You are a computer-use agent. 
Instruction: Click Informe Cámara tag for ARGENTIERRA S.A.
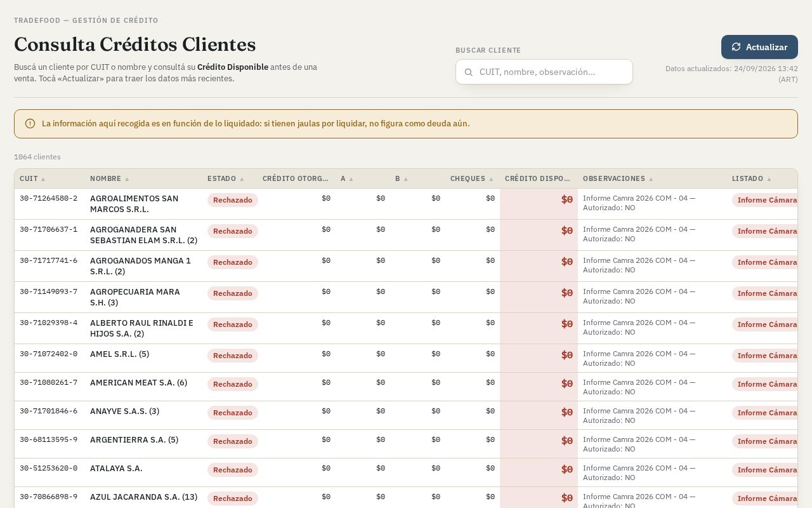pyautogui.click(x=765, y=441)
